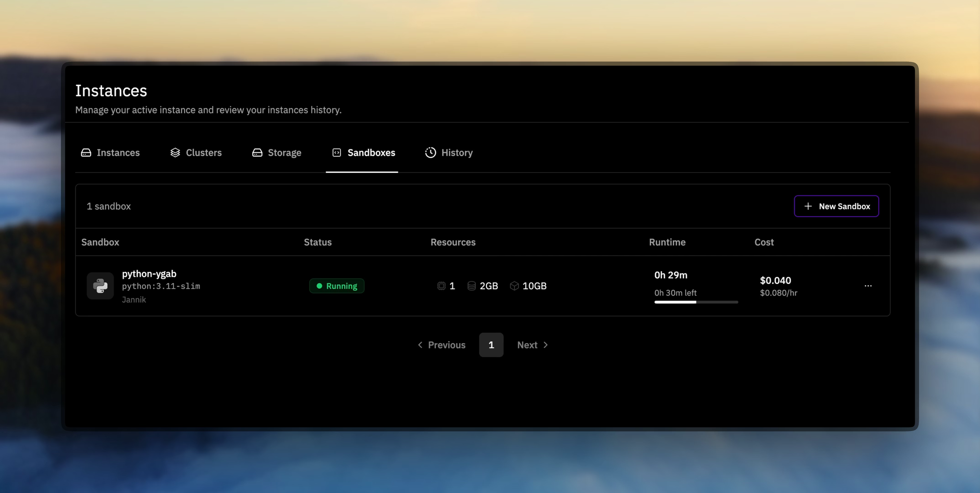Open the three-dot menu for python-ygab
980x493 pixels.
[x=868, y=286]
